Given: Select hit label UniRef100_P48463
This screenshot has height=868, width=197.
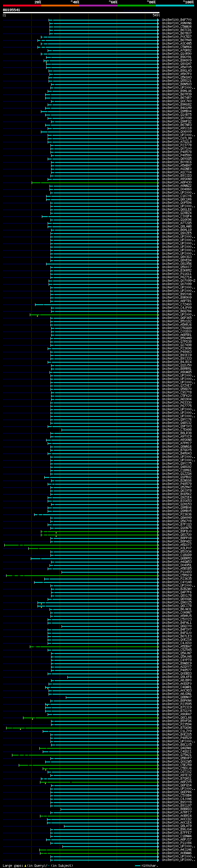Looking at the screenshot, I should coord(176,352).
